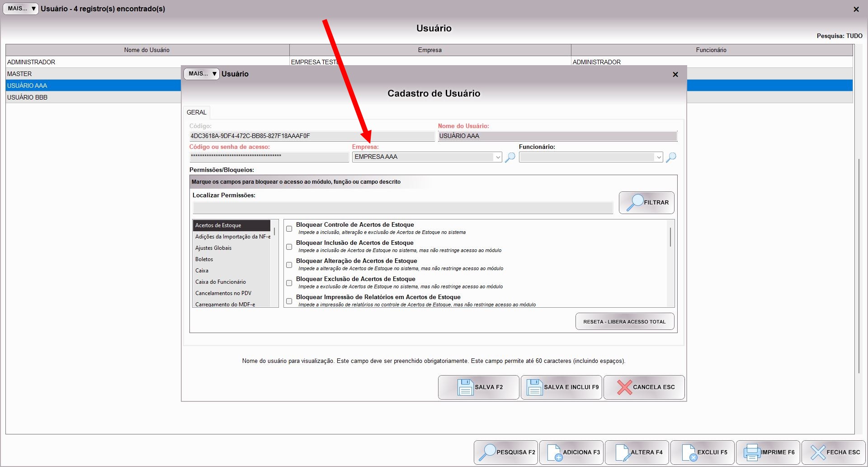Toggle Bloquear Exclusão de Acertos de Estoque
This screenshot has height=467, width=868.
click(289, 283)
